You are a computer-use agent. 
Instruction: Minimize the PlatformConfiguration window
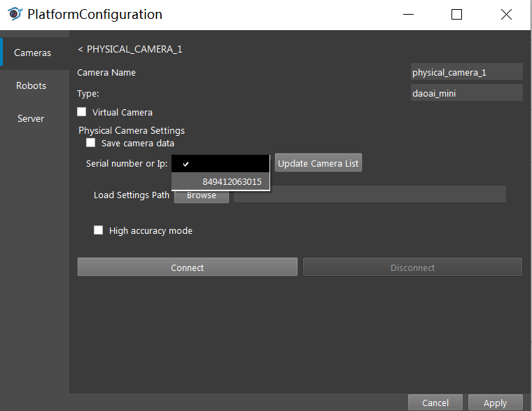point(408,15)
